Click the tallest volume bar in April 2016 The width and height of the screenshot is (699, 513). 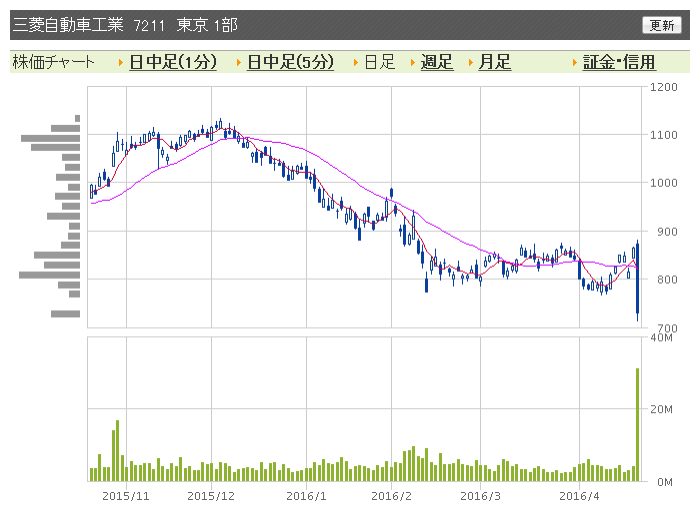637,425
